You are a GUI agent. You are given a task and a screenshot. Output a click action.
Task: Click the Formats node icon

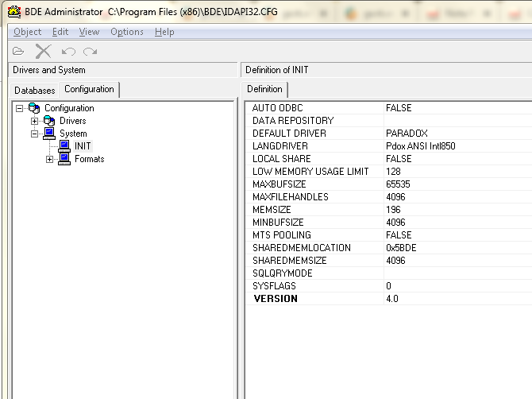click(x=64, y=159)
